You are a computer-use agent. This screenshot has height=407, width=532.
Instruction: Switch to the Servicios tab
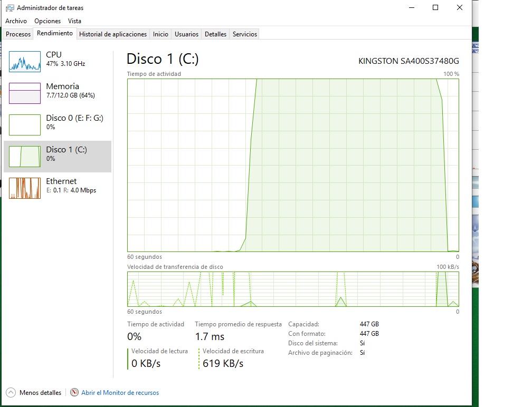(244, 34)
